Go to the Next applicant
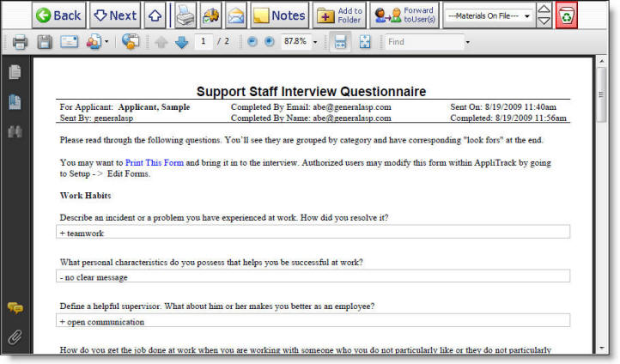This screenshot has width=620, height=364. (114, 15)
